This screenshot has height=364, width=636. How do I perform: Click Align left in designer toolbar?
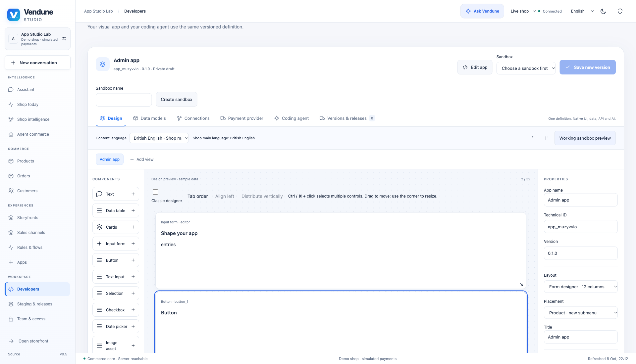tap(225, 196)
